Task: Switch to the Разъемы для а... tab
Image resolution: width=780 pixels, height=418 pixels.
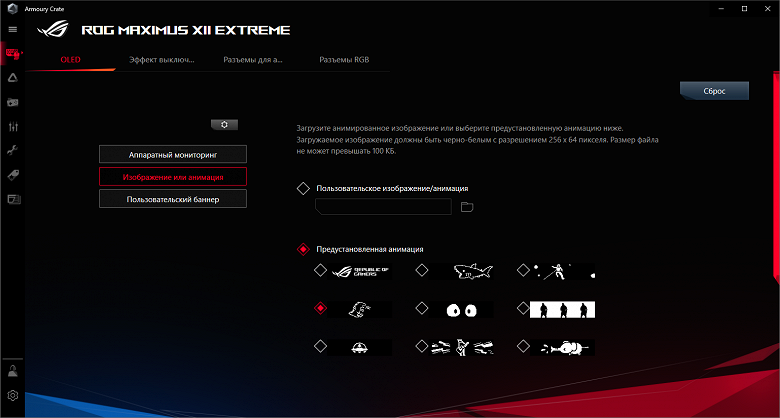Action: 253,60
